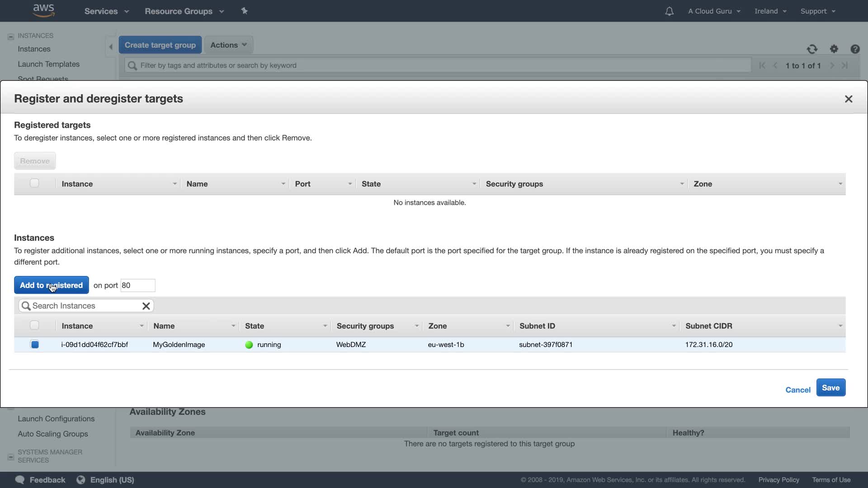Open the Support menu
This screenshot has width=868, height=488.
817,11
